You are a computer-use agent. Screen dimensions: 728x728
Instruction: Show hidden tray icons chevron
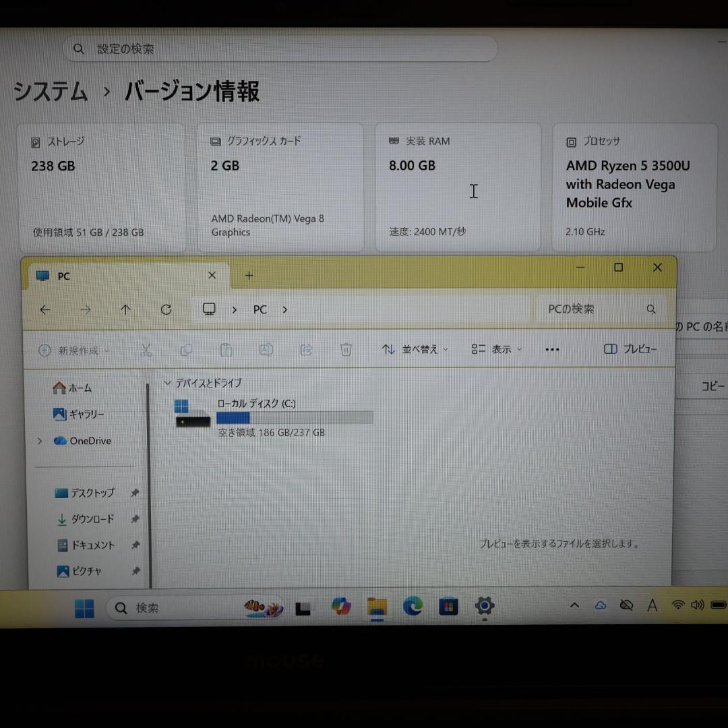point(574,605)
